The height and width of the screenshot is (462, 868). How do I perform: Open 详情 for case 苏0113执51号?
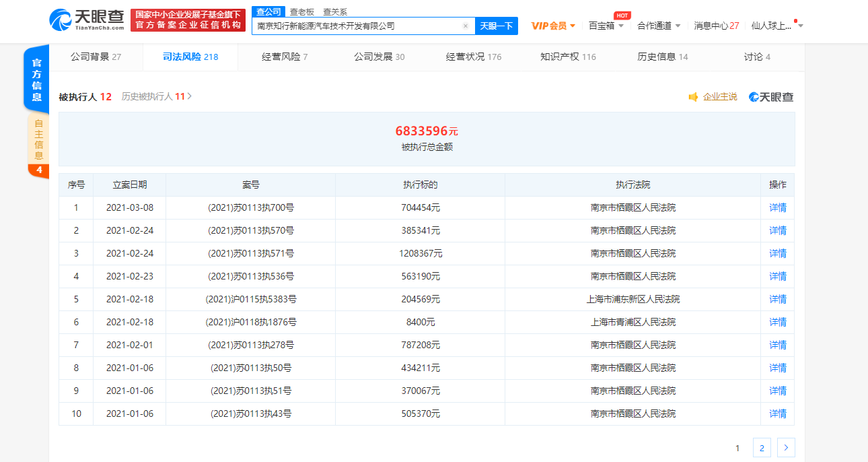pos(778,391)
